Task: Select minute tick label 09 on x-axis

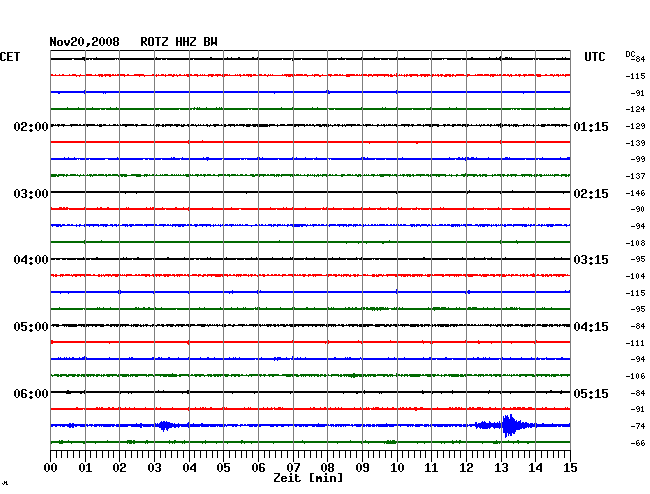Action: [x=362, y=468]
